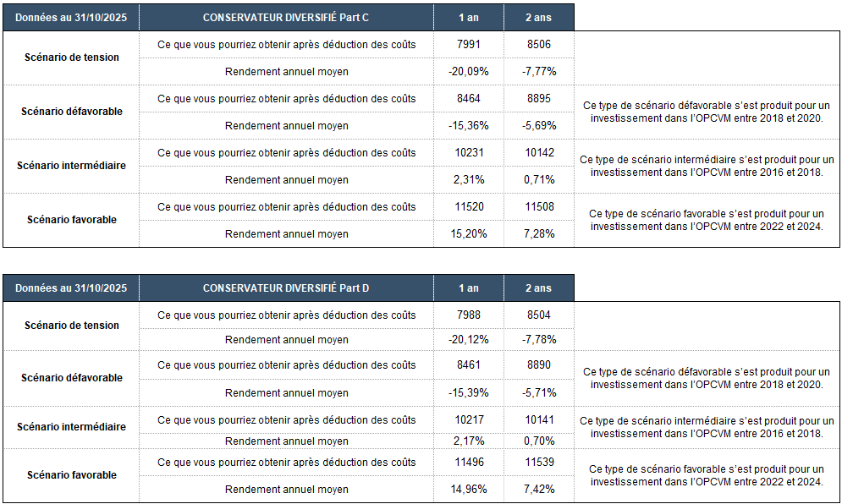
Task: Click the "2 ans" header in Part D table
Action: 538,288
